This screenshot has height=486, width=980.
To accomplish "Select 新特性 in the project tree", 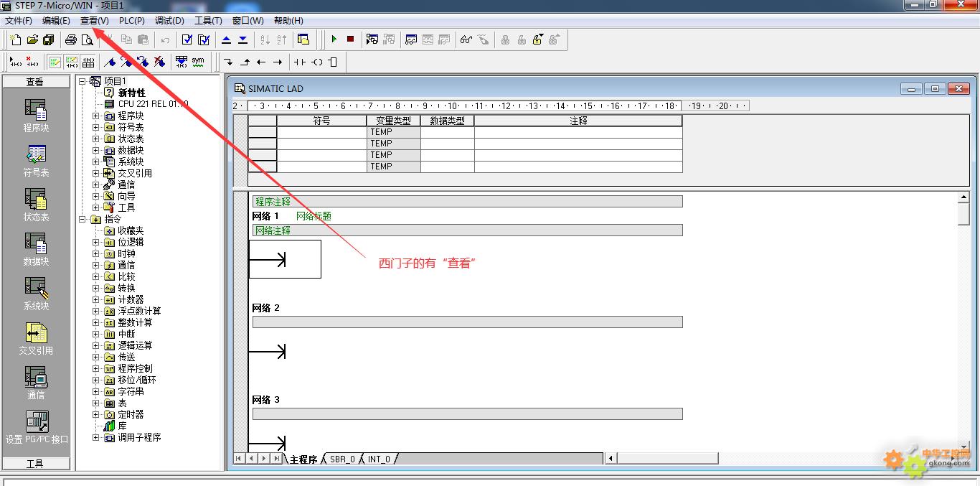I will click(132, 93).
